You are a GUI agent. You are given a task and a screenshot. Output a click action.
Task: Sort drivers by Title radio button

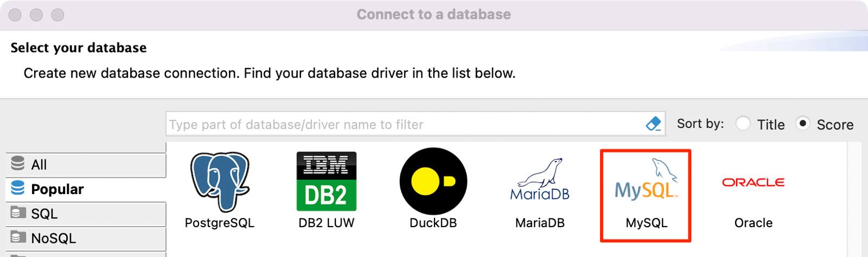[x=743, y=124]
